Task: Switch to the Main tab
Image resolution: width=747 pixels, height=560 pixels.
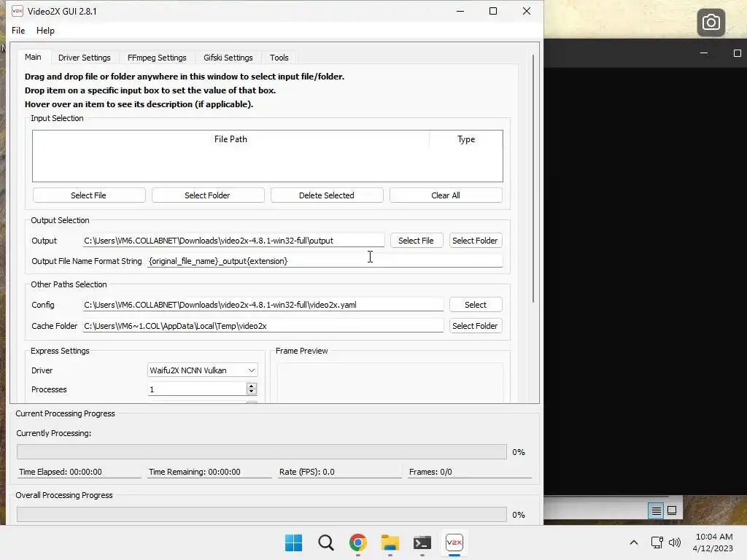Action: (33, 57)
